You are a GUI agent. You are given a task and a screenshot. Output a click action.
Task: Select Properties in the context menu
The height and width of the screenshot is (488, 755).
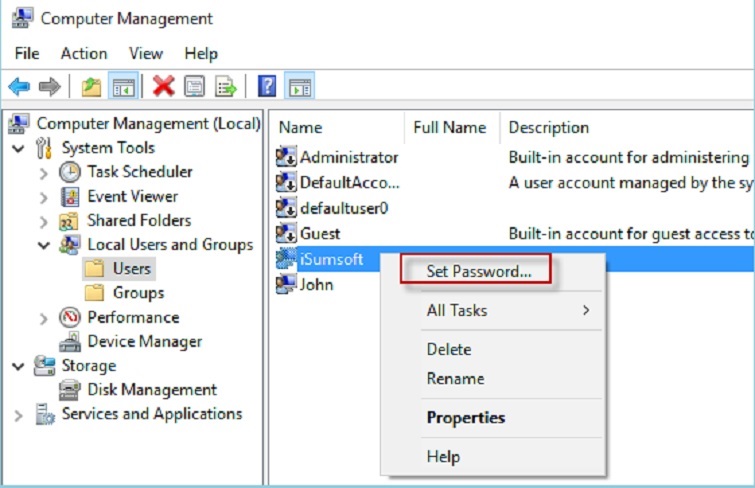(465, 418)
